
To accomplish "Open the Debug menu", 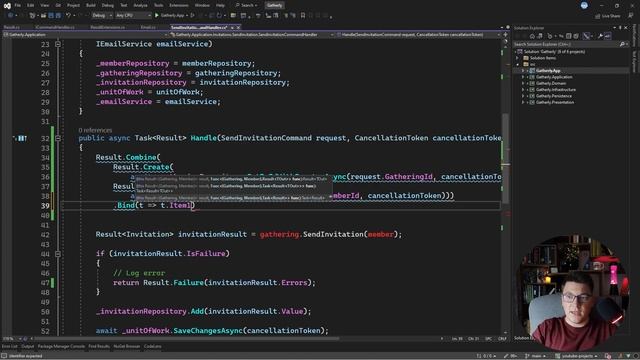I will tap(108, 5).
